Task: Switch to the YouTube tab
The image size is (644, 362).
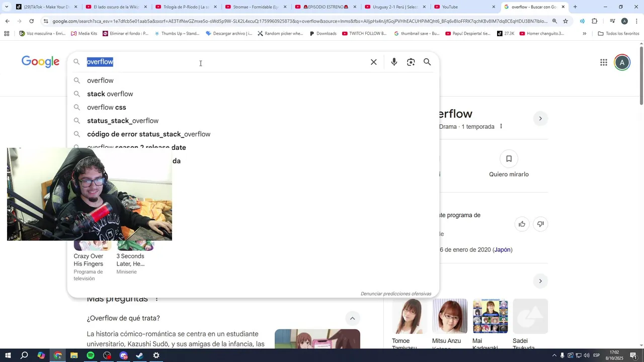Action: tap(464, 7)
